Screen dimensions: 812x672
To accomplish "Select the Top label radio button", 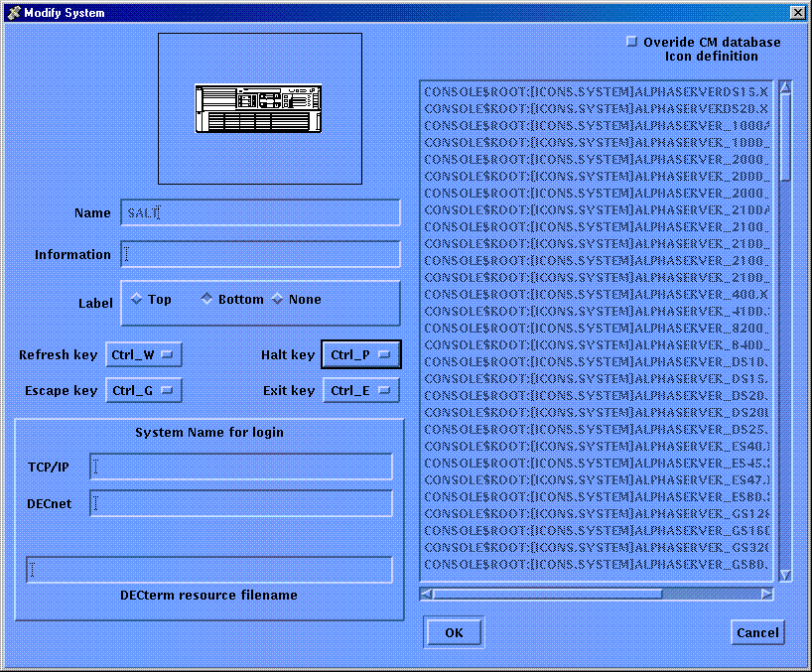I will [136, 299].
